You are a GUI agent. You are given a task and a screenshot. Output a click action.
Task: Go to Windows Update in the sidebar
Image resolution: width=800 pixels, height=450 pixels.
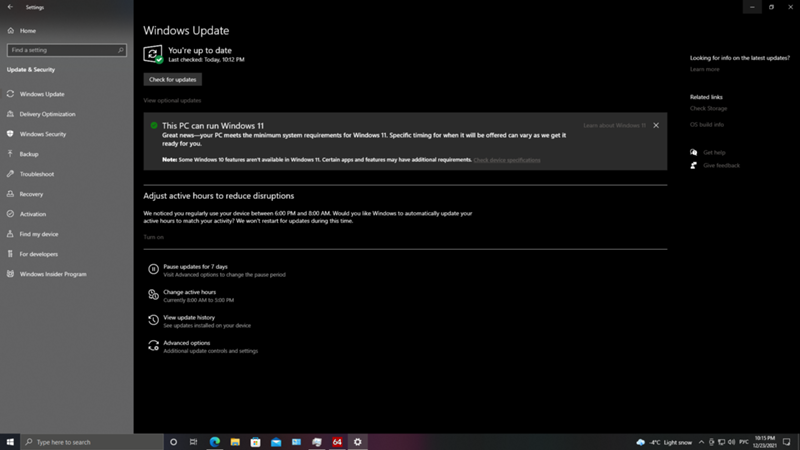tap(42, 94)
